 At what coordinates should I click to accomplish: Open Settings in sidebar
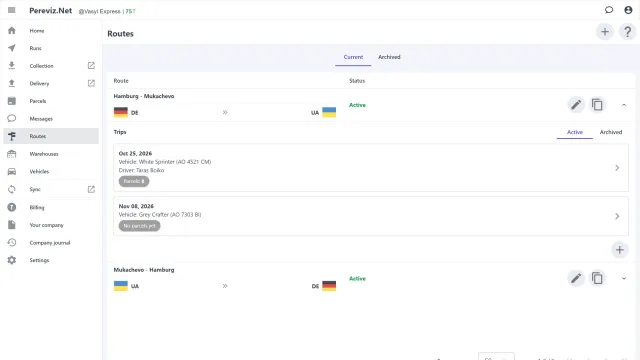point(39,260)
